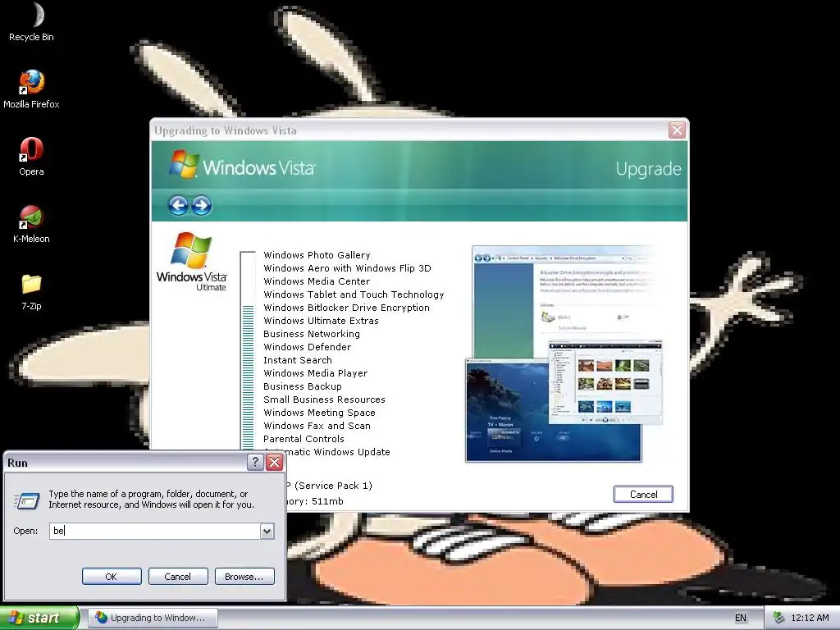The width and height of the screenshot is (840, 630).
Task: Click 'Windows Aero with Windows Flip 3D'
Action: [x=347, y=268]
